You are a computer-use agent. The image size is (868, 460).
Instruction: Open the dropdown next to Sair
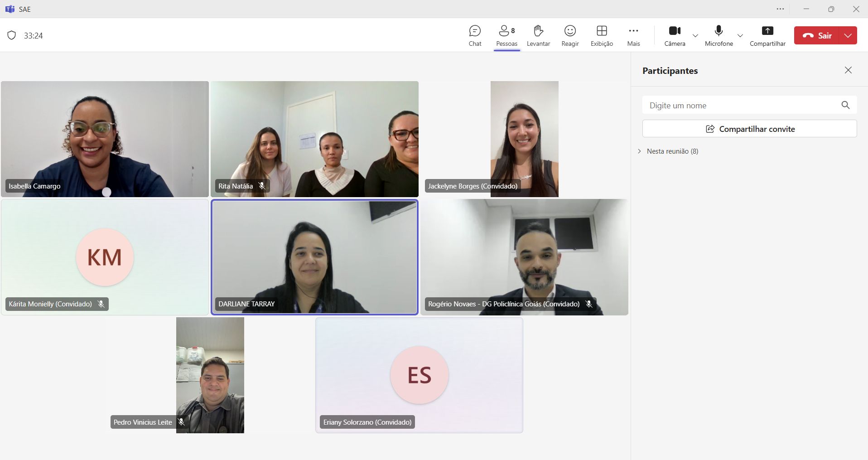(848, 35)
